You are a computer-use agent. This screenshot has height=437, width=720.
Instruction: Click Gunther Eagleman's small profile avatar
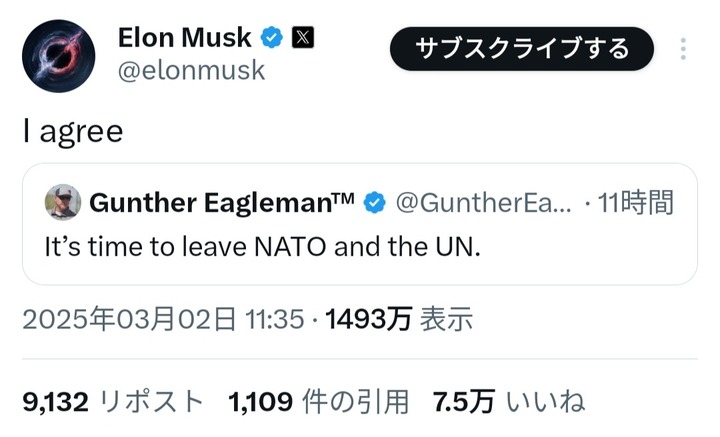63,202
